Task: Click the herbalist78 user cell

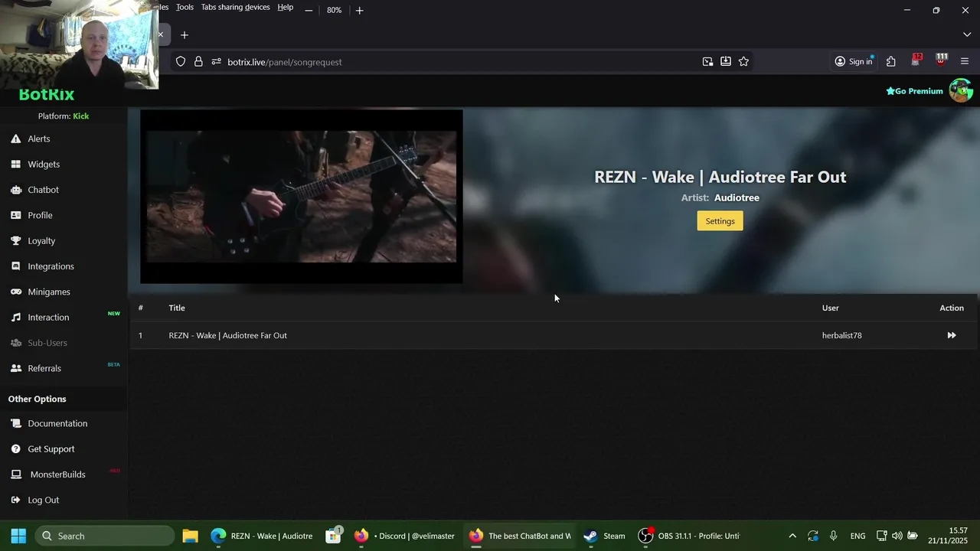Action: pyautogui.click(x=841, y=335)
